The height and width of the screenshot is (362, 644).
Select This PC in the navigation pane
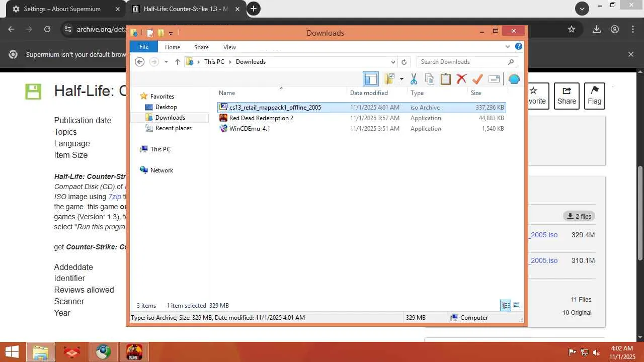(160, 149)
